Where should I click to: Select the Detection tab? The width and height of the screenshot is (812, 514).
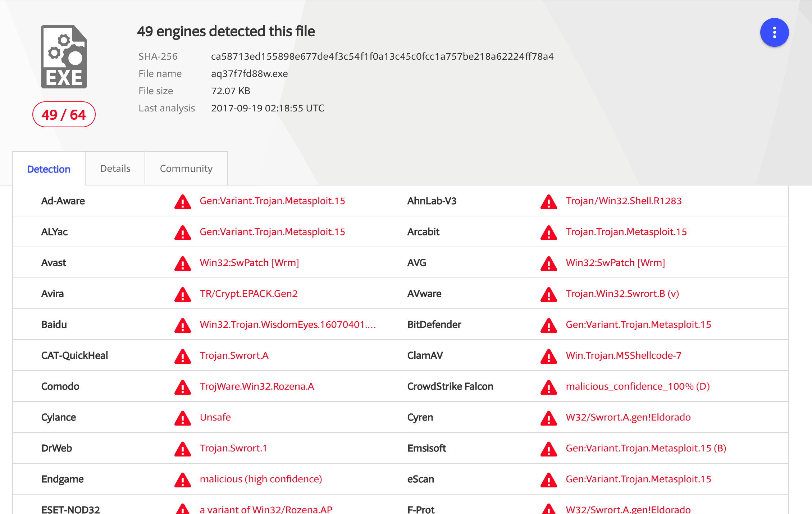tap(49, 169)
